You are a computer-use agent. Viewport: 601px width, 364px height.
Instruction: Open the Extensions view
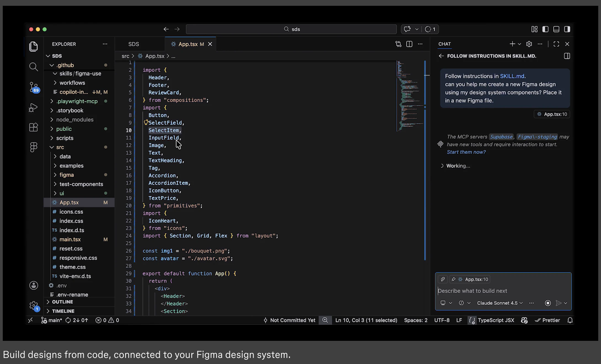33,127
